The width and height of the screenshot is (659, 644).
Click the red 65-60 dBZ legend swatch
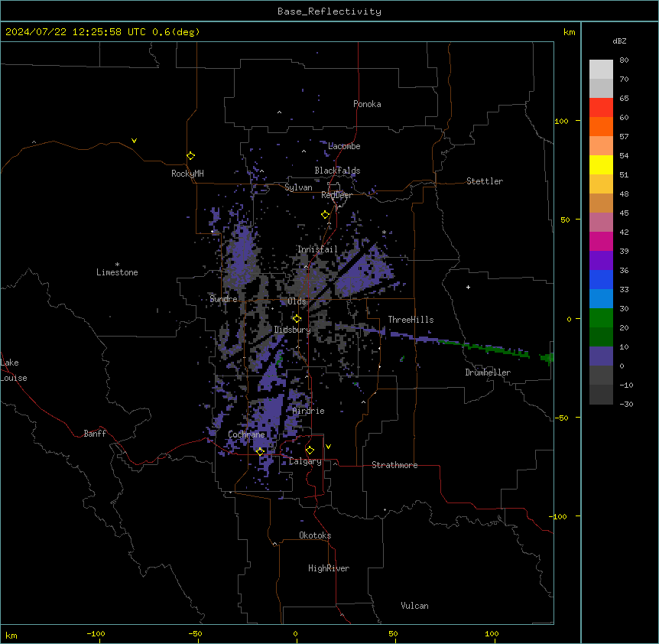click(x=601, y=108)
